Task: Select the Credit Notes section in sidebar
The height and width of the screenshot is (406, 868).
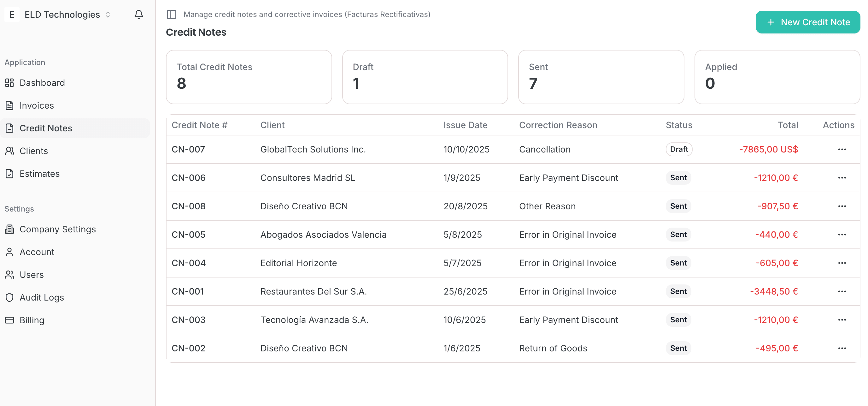Action: (45, 128)
